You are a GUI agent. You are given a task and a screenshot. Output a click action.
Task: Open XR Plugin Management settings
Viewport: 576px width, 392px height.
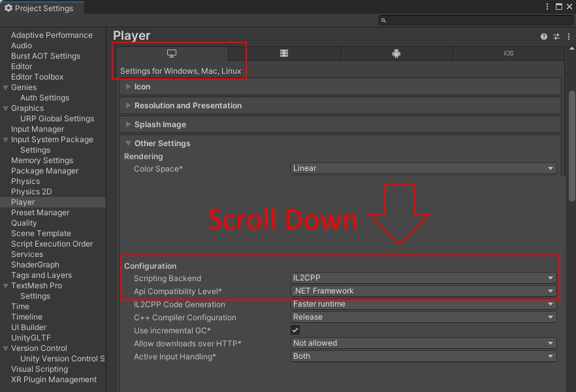(x=54, y=380)
